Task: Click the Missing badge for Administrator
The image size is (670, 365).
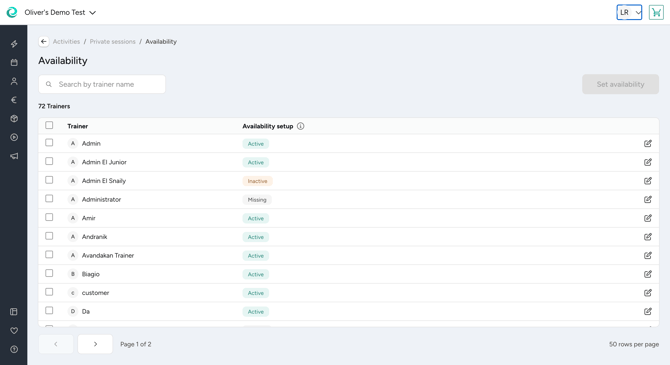Action: pyautogui.click(x=257, y=200)
